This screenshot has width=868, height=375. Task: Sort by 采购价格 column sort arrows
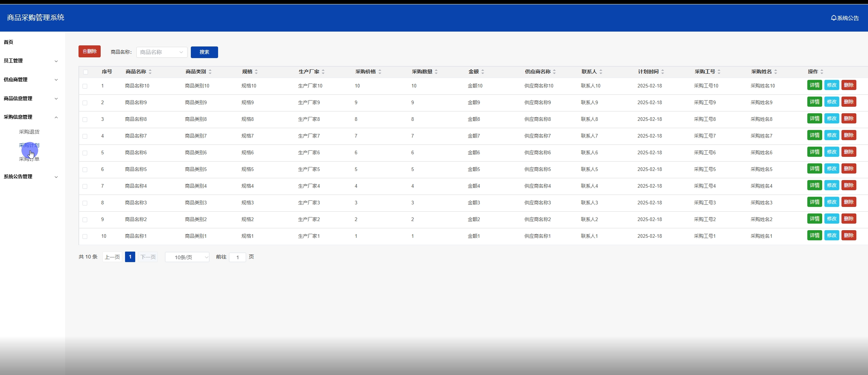point(380,72)
